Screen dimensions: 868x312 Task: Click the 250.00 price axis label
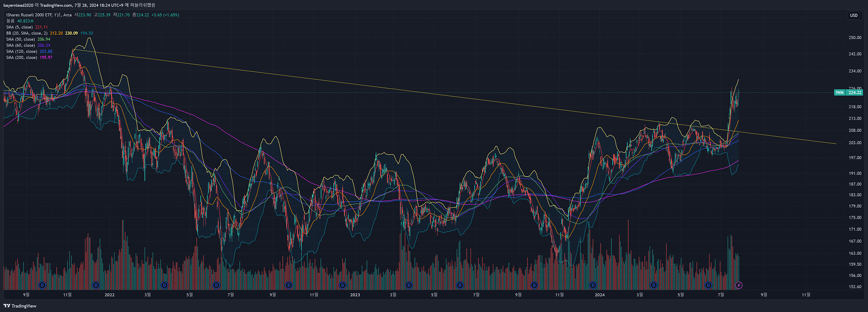(x=854, y=38)
